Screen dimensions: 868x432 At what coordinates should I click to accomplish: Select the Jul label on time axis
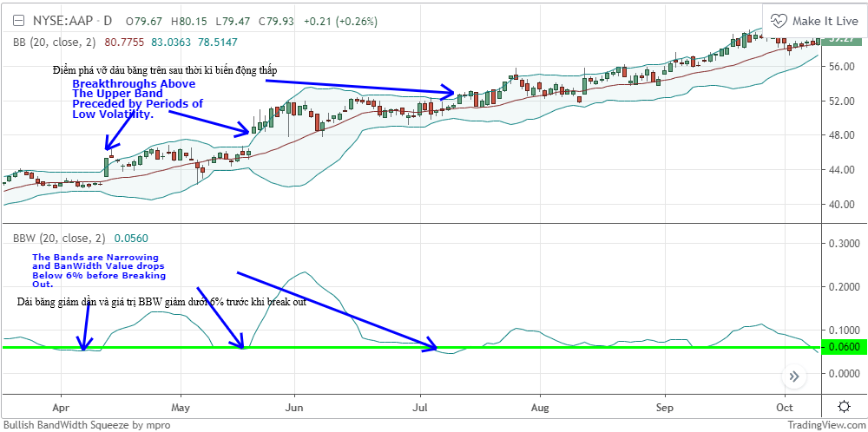[x=419, y=408]
